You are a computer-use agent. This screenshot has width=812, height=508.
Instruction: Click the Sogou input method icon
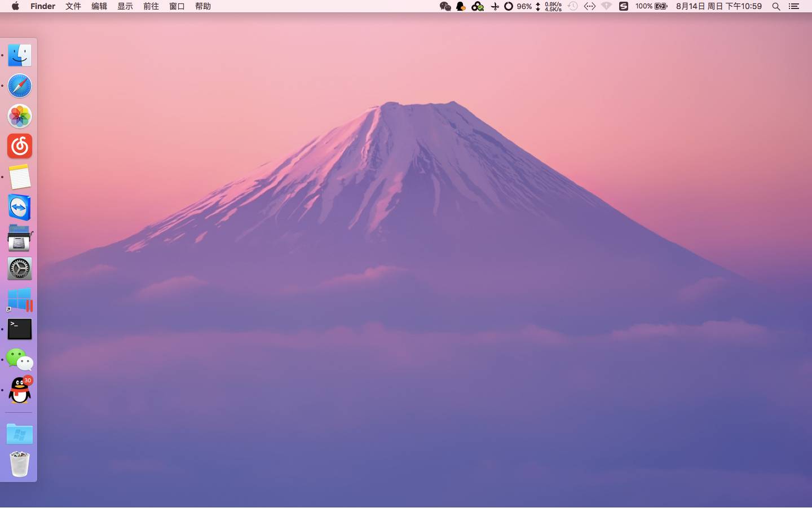(623, 6)
